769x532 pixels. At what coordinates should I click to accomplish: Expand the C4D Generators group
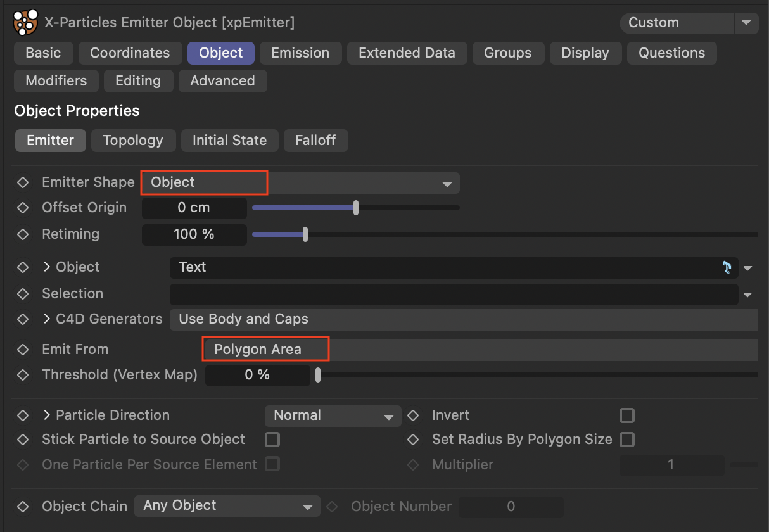click(46, 319)
